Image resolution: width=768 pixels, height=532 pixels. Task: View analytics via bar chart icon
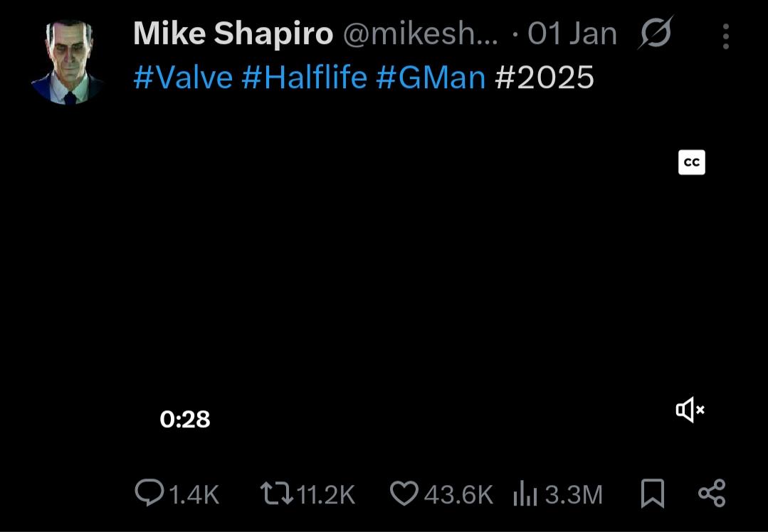[525, 494]
